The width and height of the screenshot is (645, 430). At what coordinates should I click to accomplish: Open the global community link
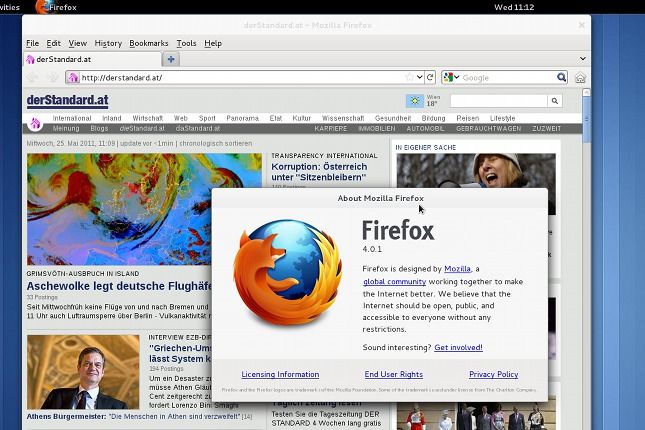[394, 281]
